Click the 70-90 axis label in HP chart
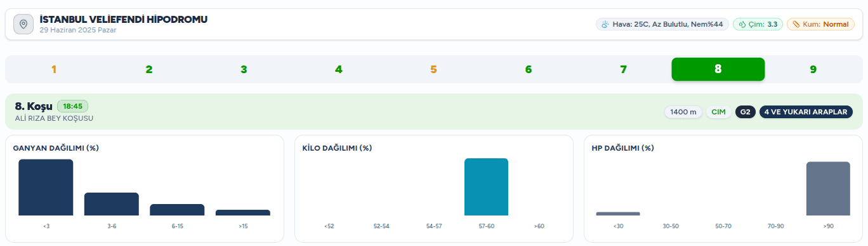The height and width of the screenshot is (246, 868). click(x=775, y=226)
